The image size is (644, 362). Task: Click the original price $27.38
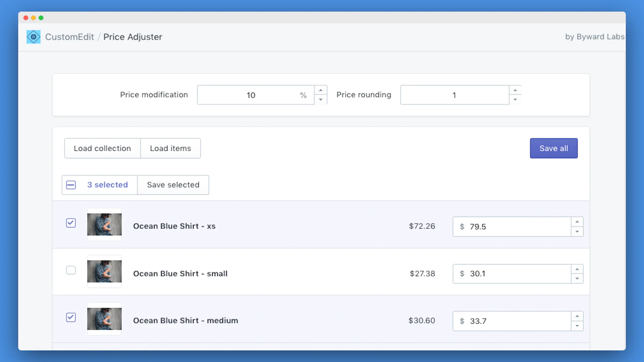[x=422, y=274]
